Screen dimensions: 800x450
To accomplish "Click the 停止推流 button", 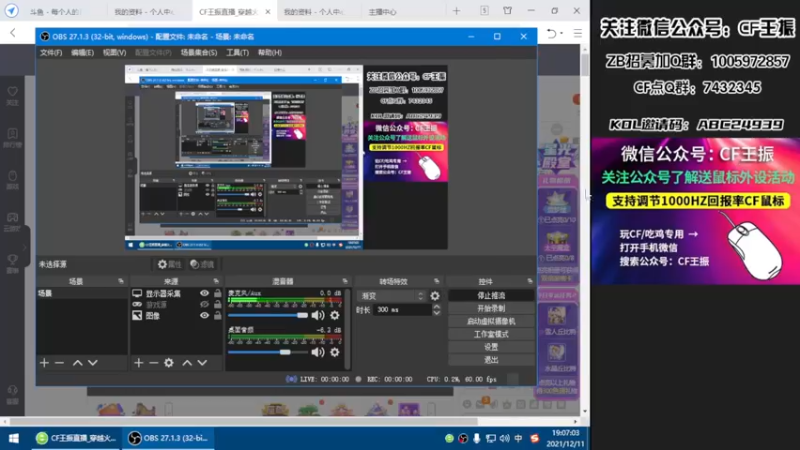I will click(x=491, y=295).
